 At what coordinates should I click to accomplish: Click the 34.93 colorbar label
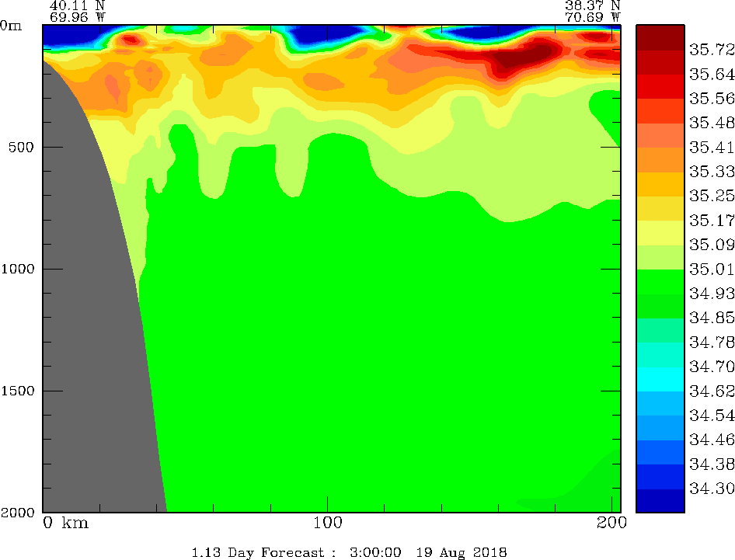coord(712,294)
